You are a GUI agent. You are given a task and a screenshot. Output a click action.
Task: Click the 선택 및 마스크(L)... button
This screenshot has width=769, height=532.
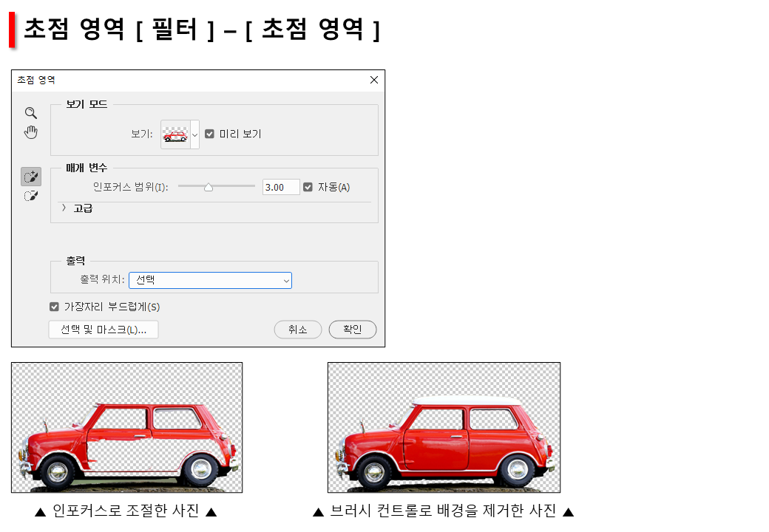(104, 330)
